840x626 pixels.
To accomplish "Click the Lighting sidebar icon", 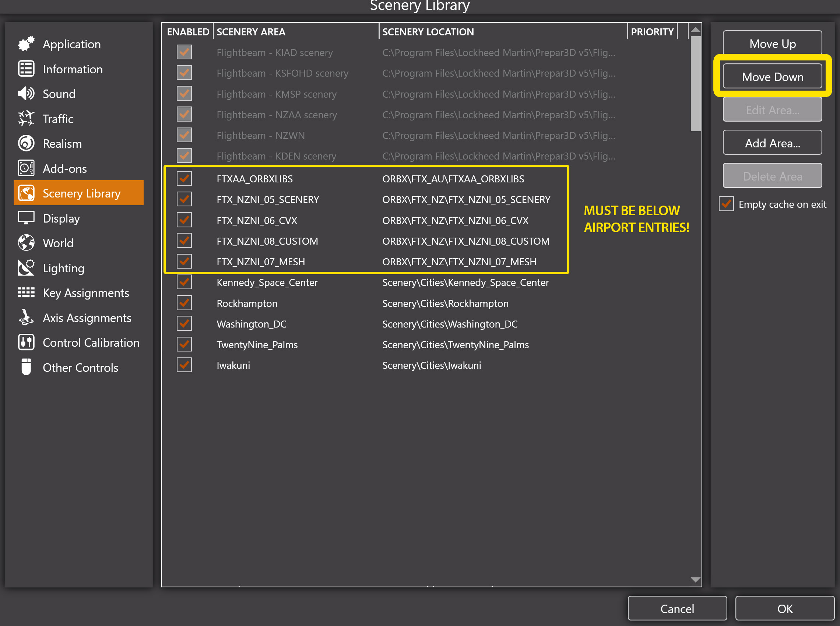I will point(26,268).
